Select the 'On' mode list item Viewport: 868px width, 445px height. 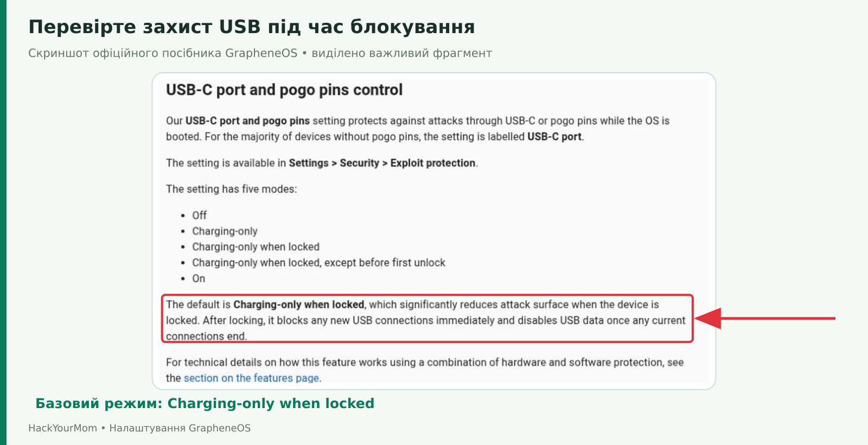[x=199, y=278]
